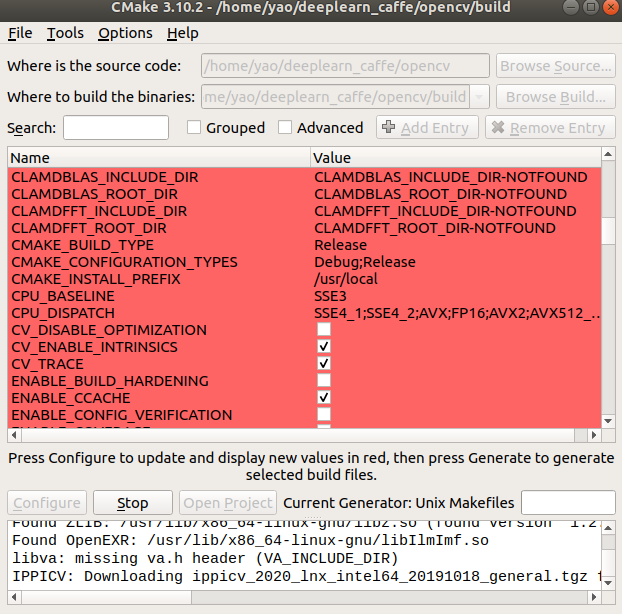Screen dimensions: 622x614
Task: Expand the build binaries path dropdown
Action: pos(479,97)
